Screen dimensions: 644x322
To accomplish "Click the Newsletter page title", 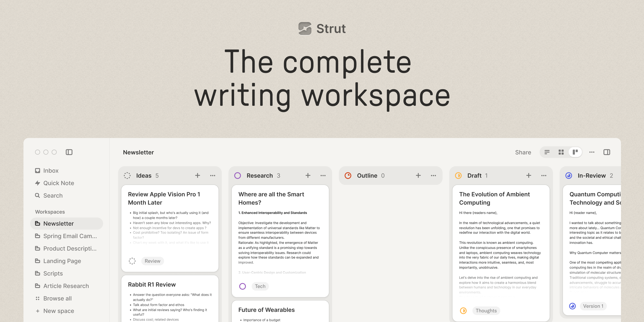I will coord(138,152).
